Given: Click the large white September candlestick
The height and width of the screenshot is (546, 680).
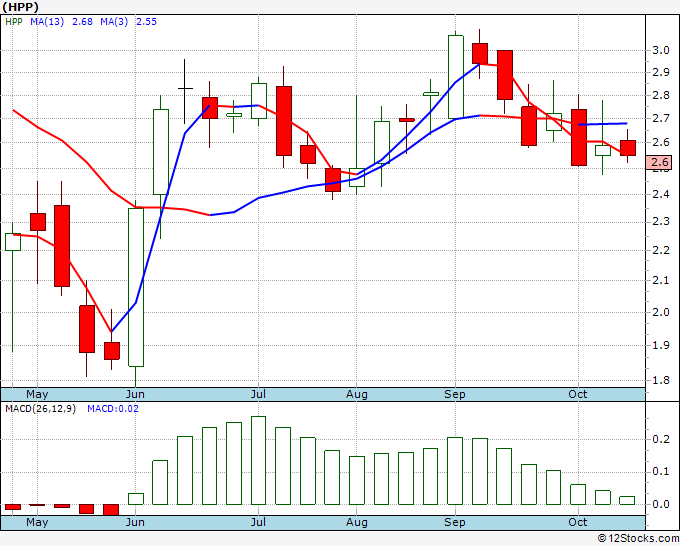Looking at the screenshot, I should pos(455,77).
